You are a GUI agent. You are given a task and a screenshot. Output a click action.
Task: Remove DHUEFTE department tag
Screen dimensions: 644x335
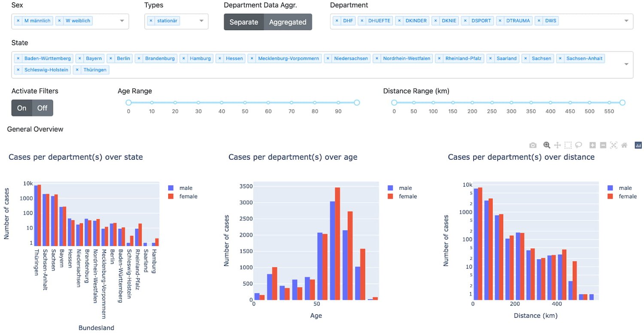coord(362,21)
